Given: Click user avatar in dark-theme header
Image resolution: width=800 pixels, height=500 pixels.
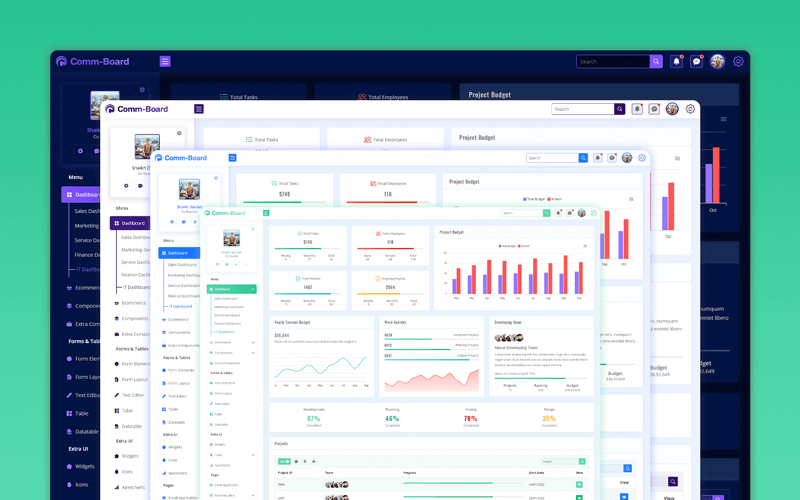Looking at the screenshot, I should [717, 61].
